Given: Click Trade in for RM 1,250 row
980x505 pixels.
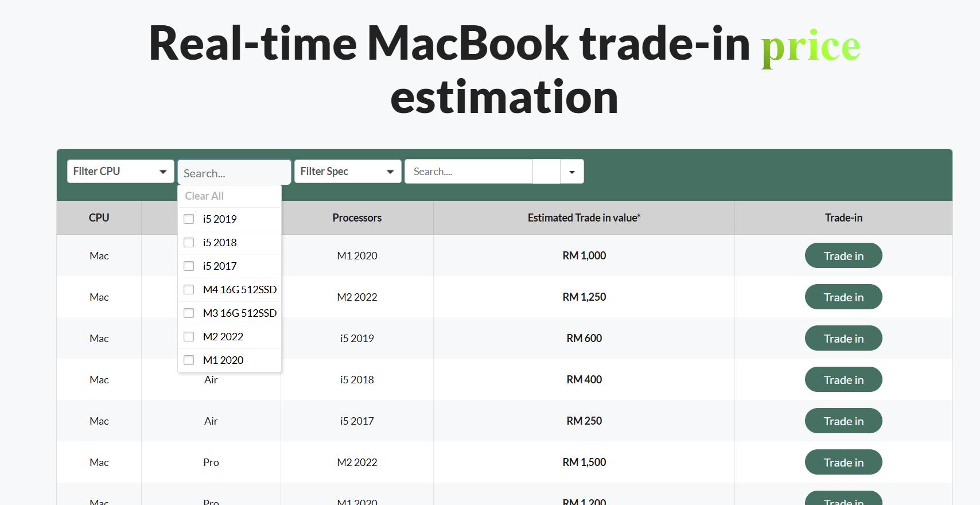Looking at the screenshot, I should coord(843,297).
